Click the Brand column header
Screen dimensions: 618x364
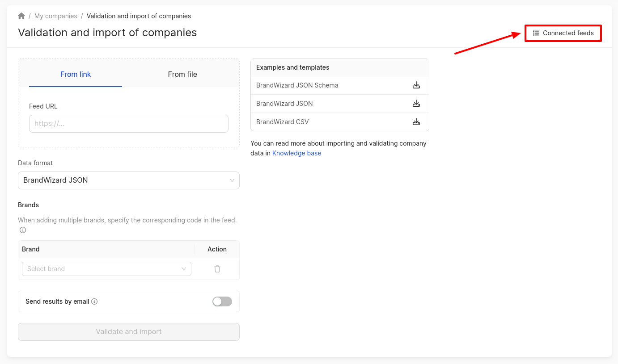[31, 249]
